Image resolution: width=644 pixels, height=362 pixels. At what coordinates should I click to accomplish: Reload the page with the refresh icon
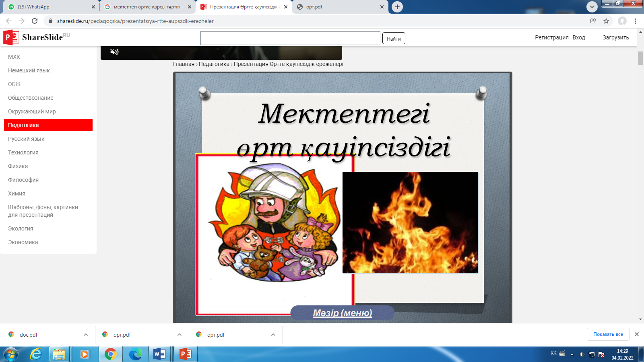tap(35, 21)
